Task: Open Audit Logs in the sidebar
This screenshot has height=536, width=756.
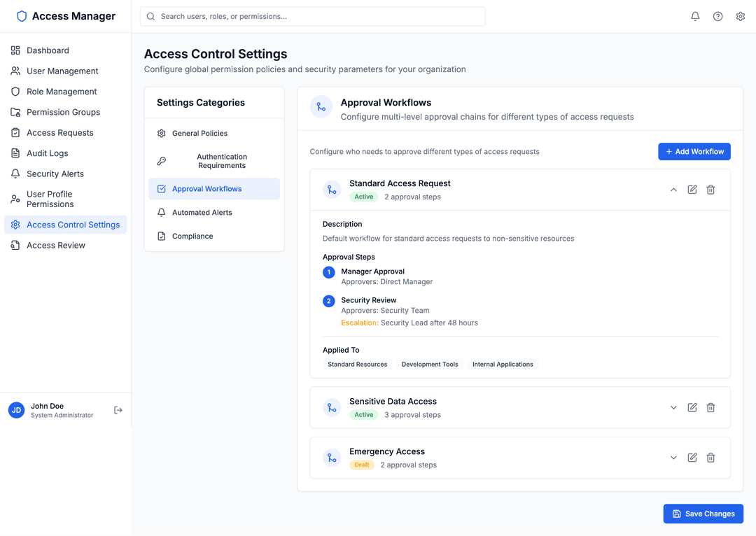Action: (48, 153)
